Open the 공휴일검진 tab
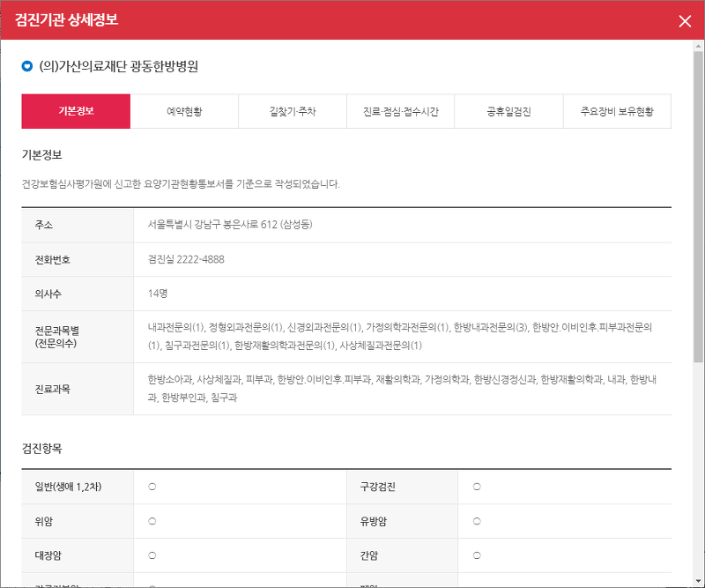Viewport: 705px width, 588px height. click(511, 112)
